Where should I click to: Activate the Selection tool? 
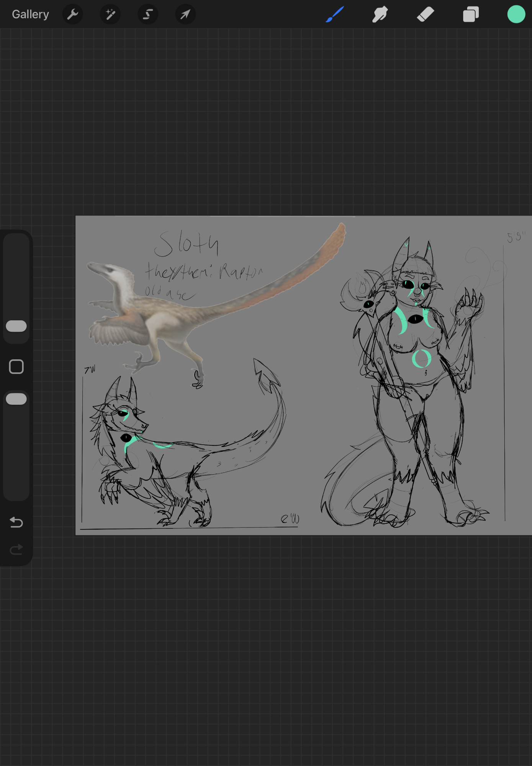148,15
